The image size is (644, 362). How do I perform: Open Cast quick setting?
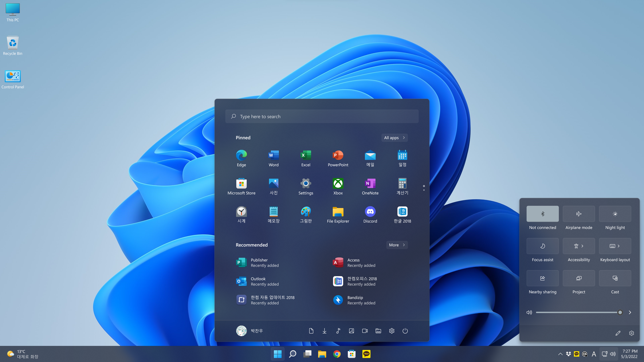[x=615, y=278]
